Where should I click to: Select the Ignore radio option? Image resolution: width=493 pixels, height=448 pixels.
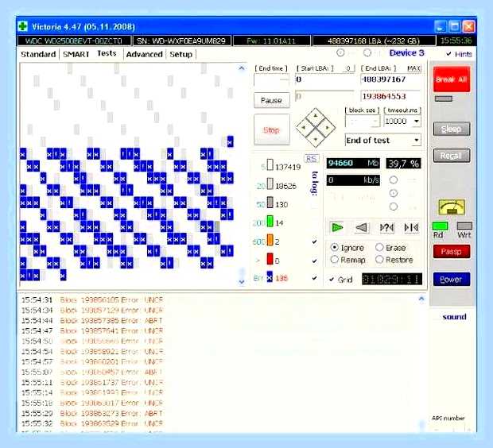pyautogui.click(x=335, y=248)
